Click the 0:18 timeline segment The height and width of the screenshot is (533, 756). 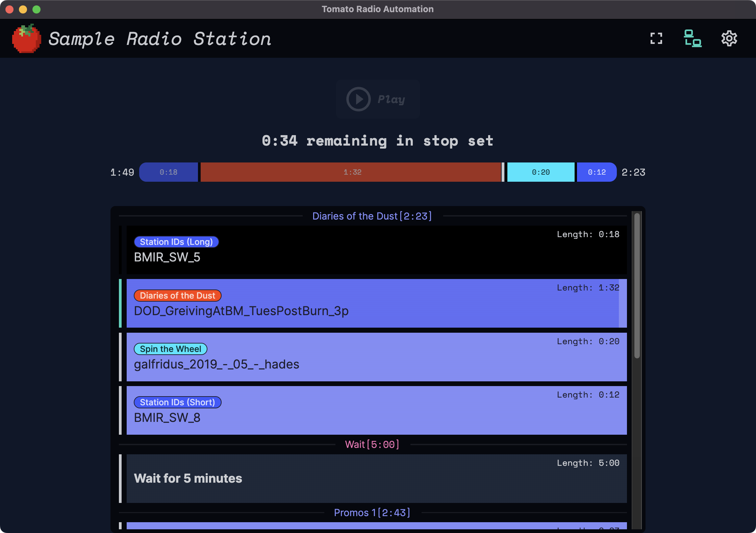click(x=169, y=172)
